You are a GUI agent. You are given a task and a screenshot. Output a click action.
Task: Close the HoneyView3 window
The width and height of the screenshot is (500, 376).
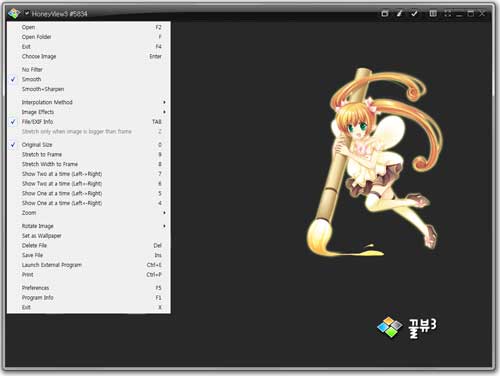[482, 13]
